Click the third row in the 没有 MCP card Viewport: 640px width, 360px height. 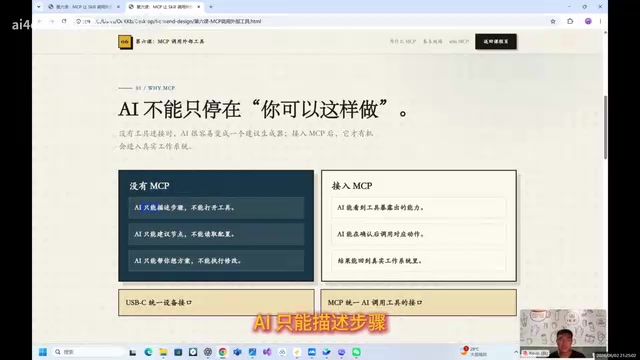coord(216,261)
